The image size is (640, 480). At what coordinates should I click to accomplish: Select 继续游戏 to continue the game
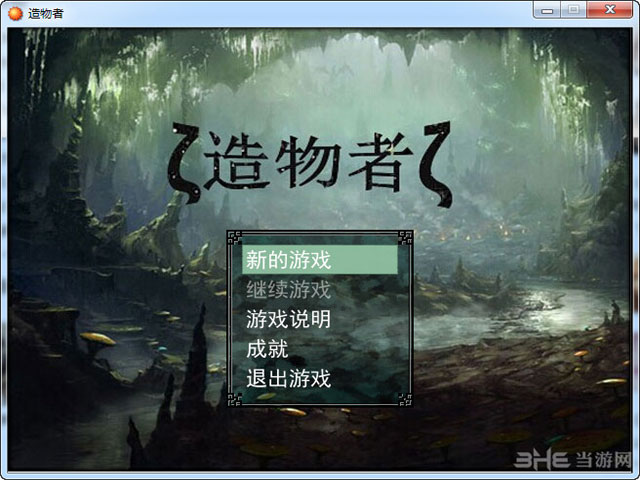(288, 289)
